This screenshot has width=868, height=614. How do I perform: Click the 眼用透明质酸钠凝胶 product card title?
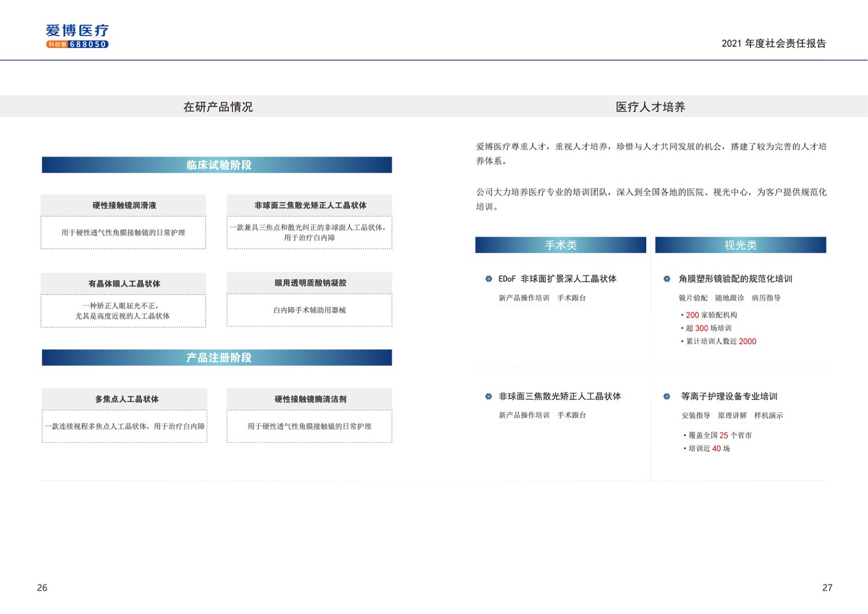click(x=310, y=283)
